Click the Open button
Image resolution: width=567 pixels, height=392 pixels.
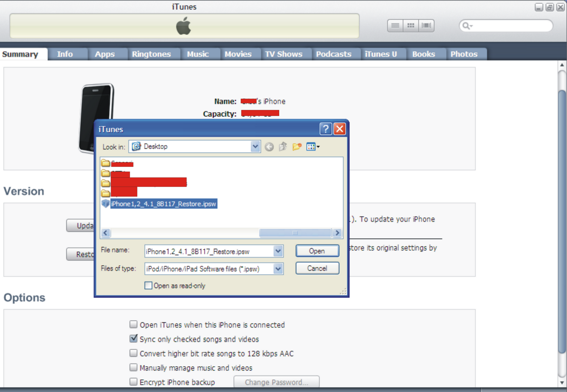pyautogui.click(x=317, y=251)
